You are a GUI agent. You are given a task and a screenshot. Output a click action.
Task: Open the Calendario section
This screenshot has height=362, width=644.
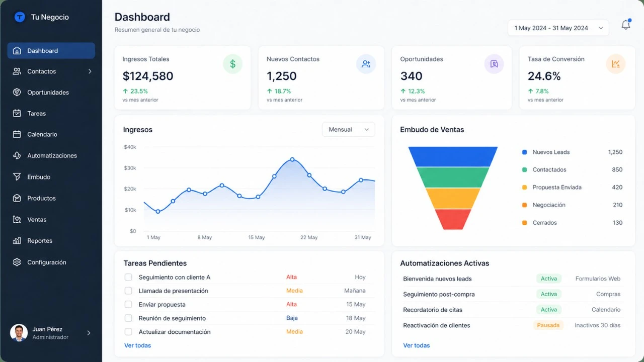(42, 134)
